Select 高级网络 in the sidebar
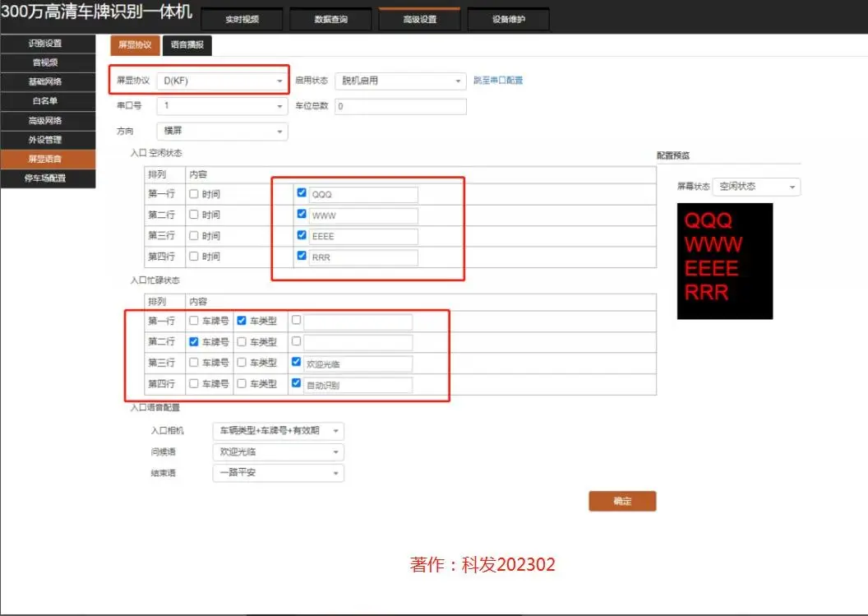Screen dimensions: 868x616 pyautogui.click(x=46, y=121)
